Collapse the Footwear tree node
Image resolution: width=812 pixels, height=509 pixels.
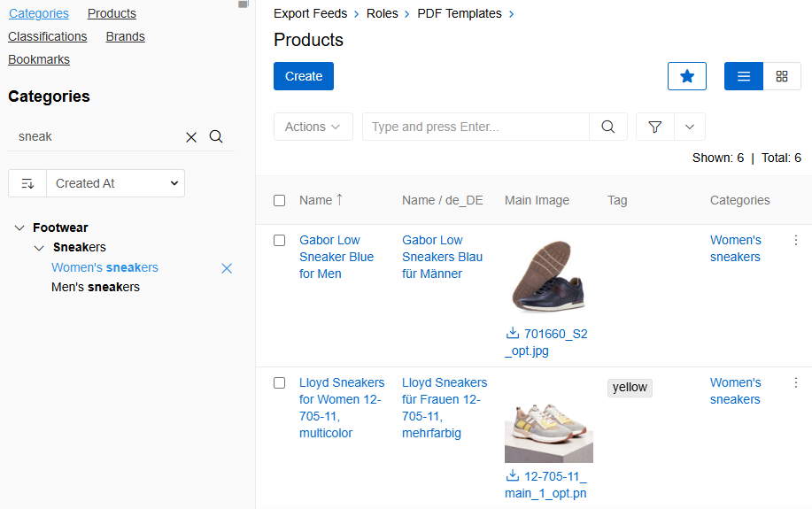click(19, 228)
